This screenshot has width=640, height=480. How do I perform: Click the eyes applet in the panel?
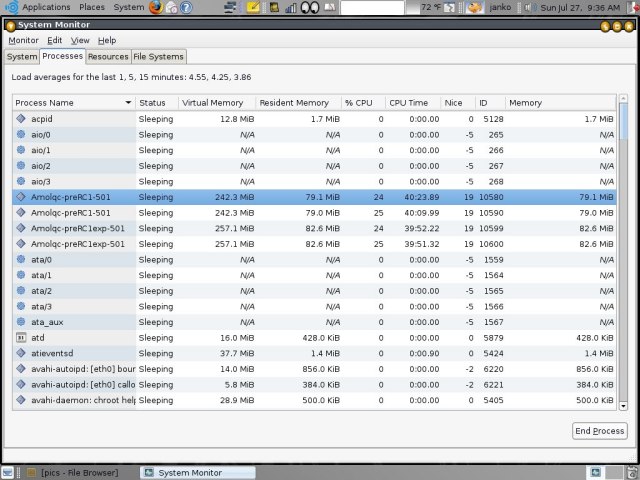(x=310, y=7)
